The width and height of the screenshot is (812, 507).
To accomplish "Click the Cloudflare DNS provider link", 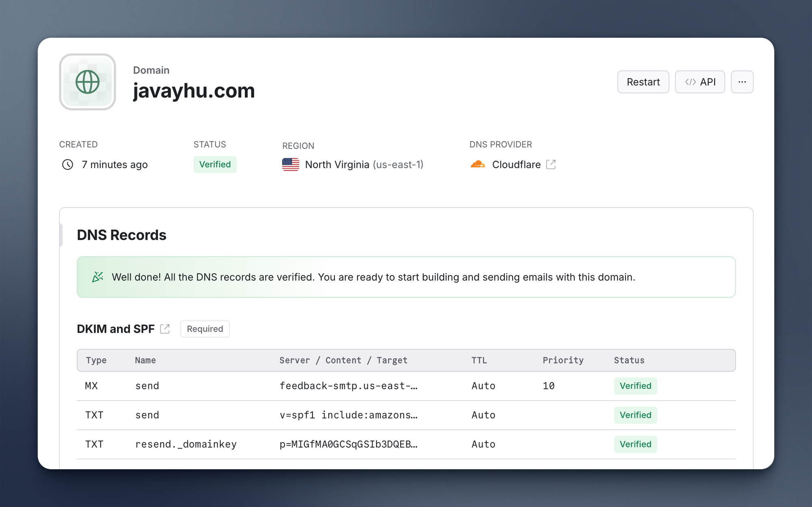I will click(516, 165).
